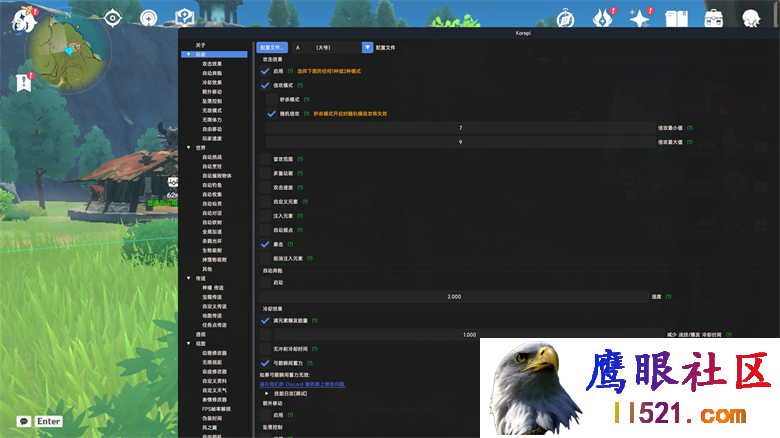Image resolution: width=780 pixels, height=438 pixels.
Task: Open the compass events icon
Action: pyautogui.click(x=566, y=19)
